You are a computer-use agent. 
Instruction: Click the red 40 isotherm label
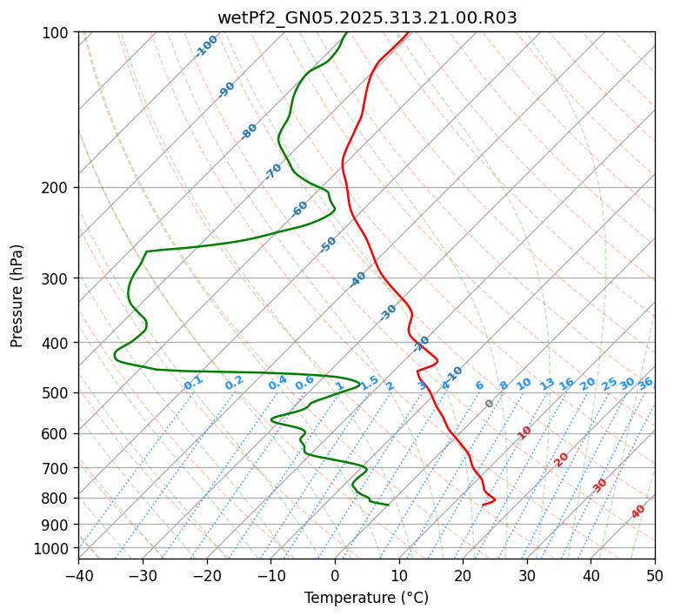(x=638, y=512)
